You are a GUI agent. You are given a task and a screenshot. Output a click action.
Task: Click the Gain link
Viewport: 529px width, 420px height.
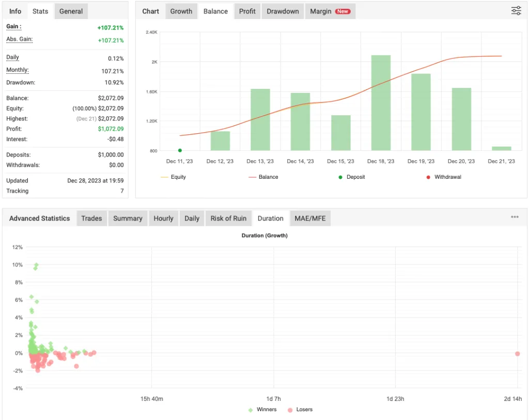[x=12, y=26]
